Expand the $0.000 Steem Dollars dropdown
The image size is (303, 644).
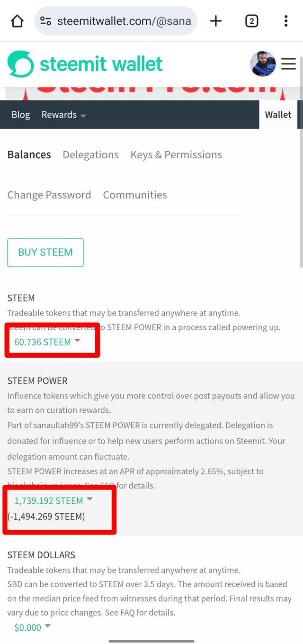[32, 627]
